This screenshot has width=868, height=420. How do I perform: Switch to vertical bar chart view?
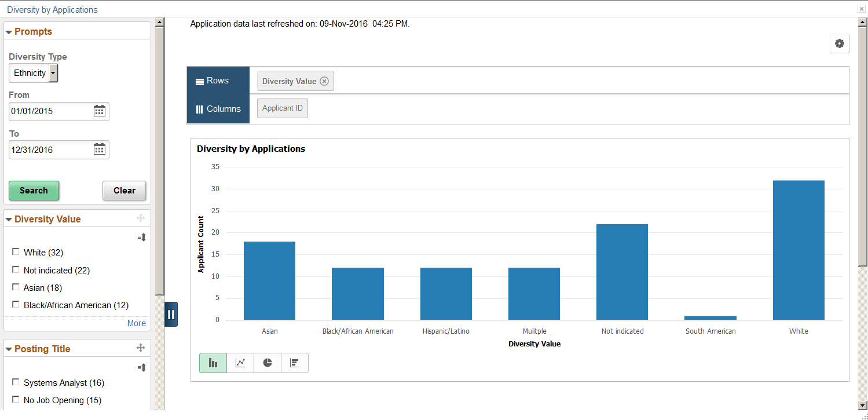[213, 363]
